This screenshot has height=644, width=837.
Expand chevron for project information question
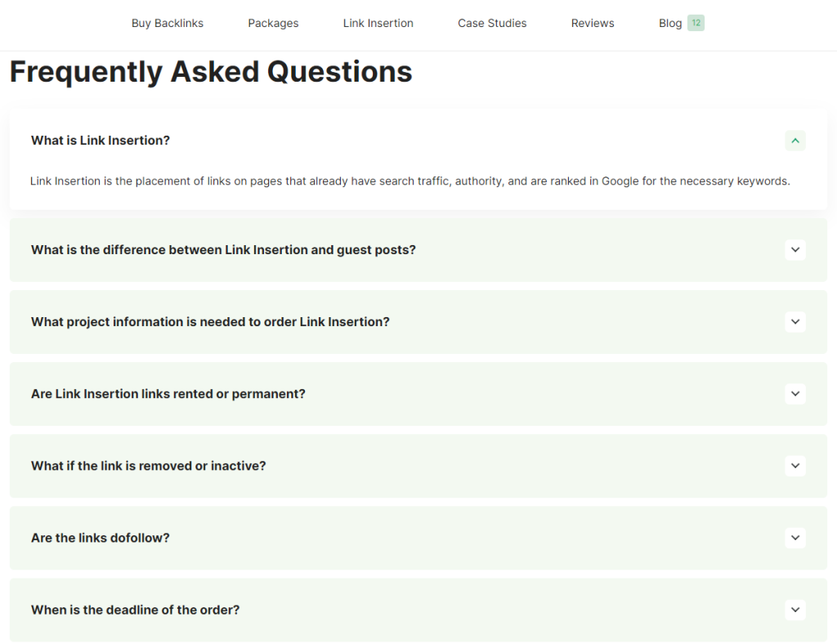[x=795, y=322]
